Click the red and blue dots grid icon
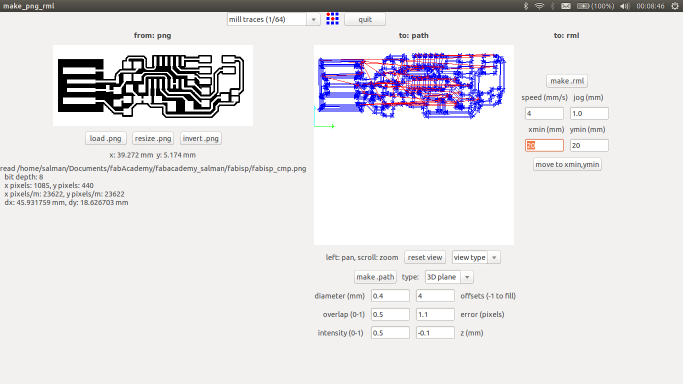The image size is (683, 384). coord(332,19)
